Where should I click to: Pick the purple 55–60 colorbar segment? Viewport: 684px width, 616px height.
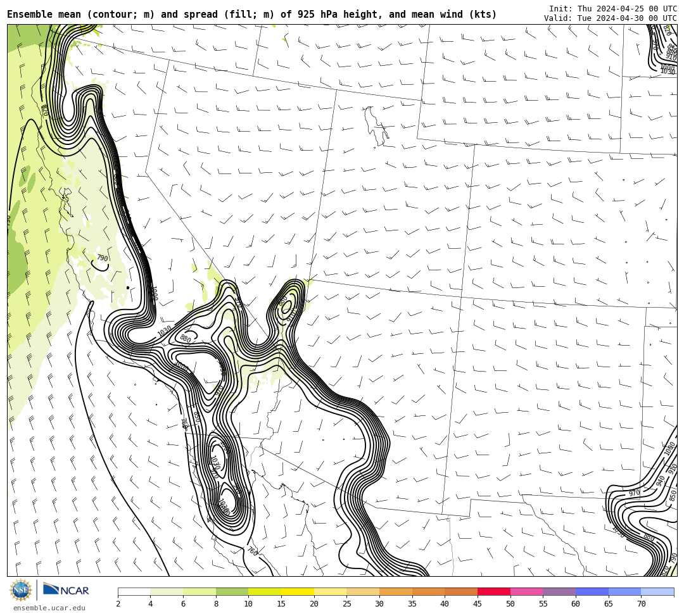559,591
